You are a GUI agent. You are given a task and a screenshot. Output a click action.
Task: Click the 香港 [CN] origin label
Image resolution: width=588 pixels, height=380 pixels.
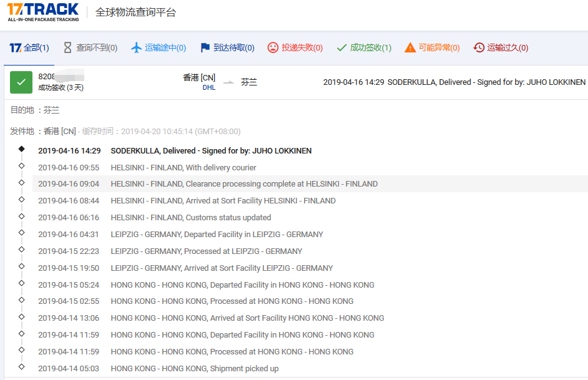(199, 77)
